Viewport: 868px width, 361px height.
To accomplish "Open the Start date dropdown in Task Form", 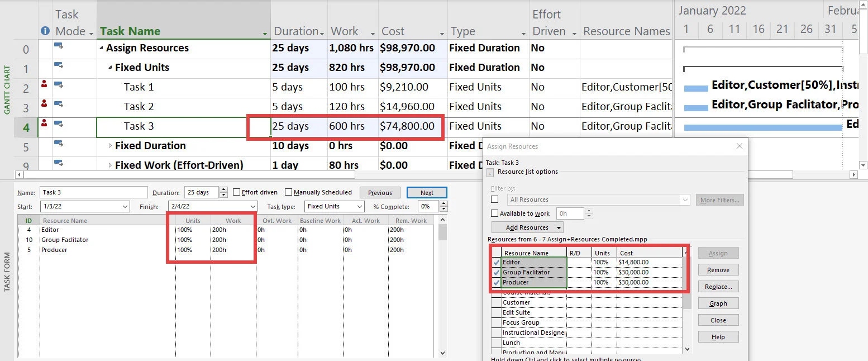I will pos(124,207).
